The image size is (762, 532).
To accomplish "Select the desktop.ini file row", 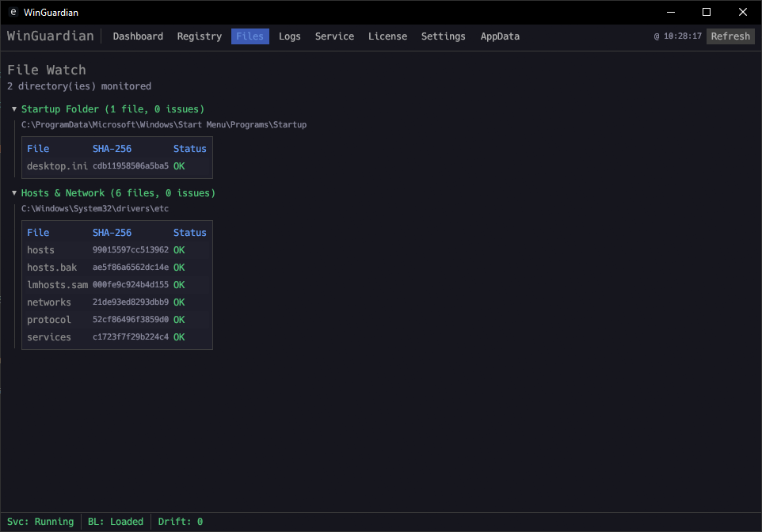I will (x=57, y=166).
